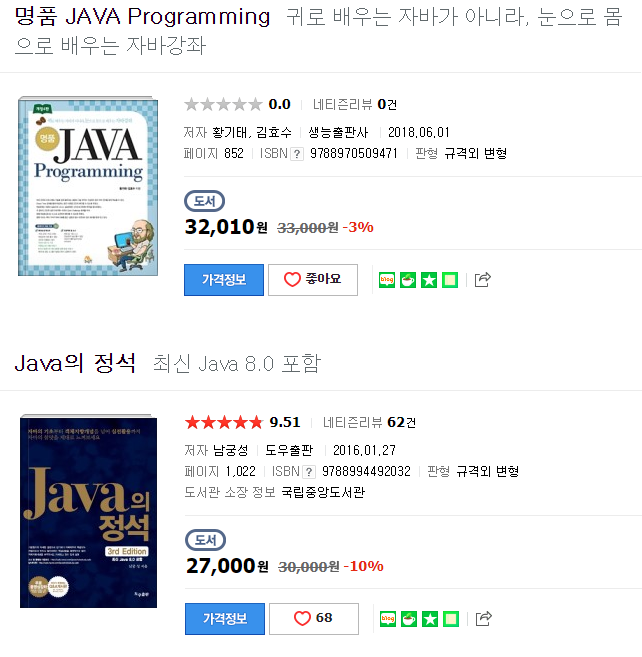Open 가격정보 for the 27,000원 book
642x657 pixels.
tap(225, 618)
